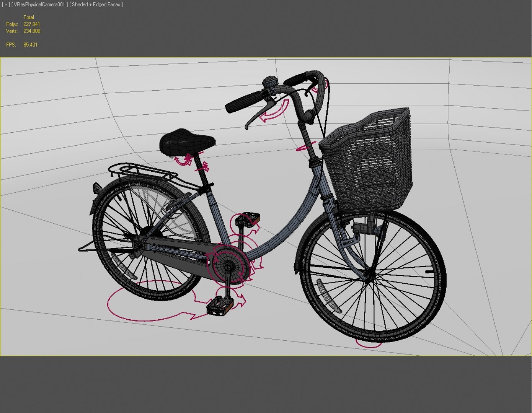Click the Total statistics header
Viewport: 532px width, 413px height.
29,17
